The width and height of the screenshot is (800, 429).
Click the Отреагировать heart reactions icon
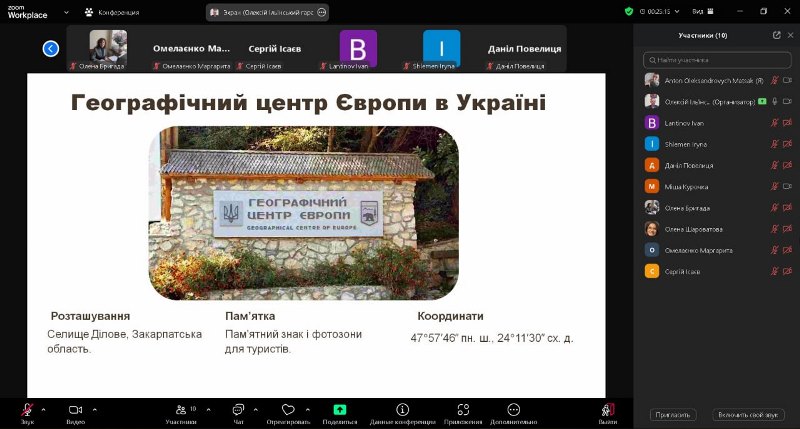pyautogui.click(x=288, y=410)
